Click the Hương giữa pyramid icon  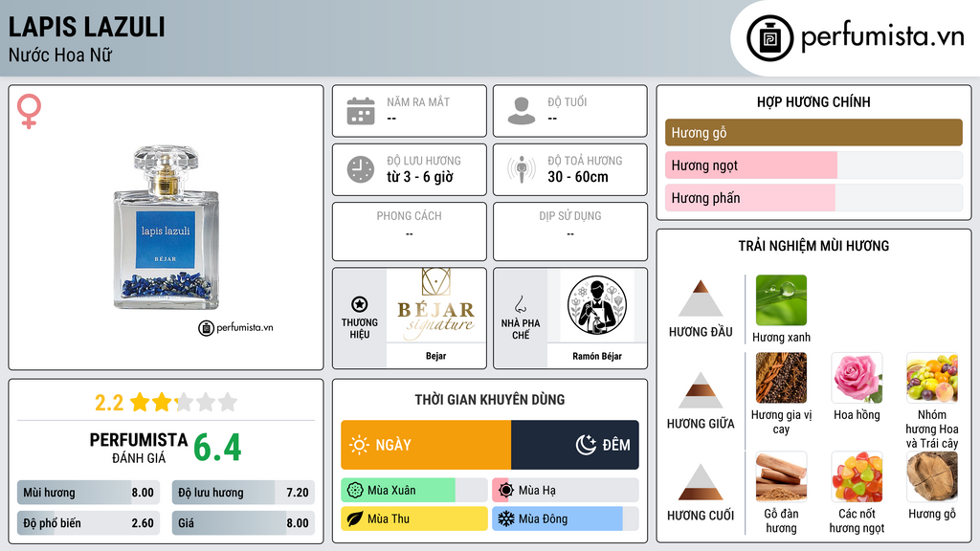pyautogui.click(x=701, y=390)
